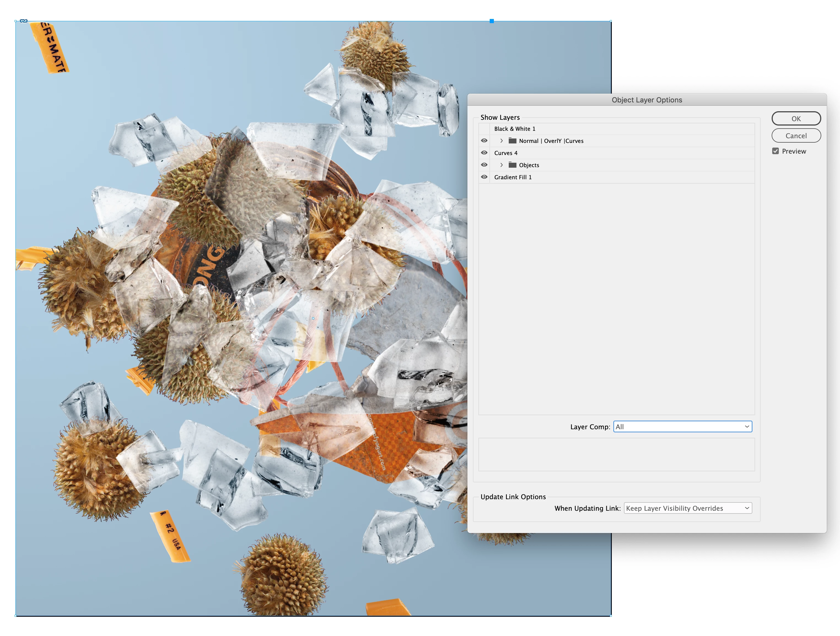840x636 pixels.
Task: Click the folder icon of Normal | OverlY |Curves group
Action: pos(512,141)
